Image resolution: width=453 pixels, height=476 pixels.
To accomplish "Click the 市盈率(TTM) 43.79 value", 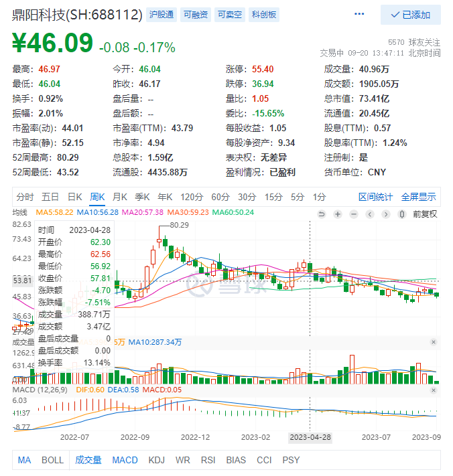I will [x=182, y=128].
